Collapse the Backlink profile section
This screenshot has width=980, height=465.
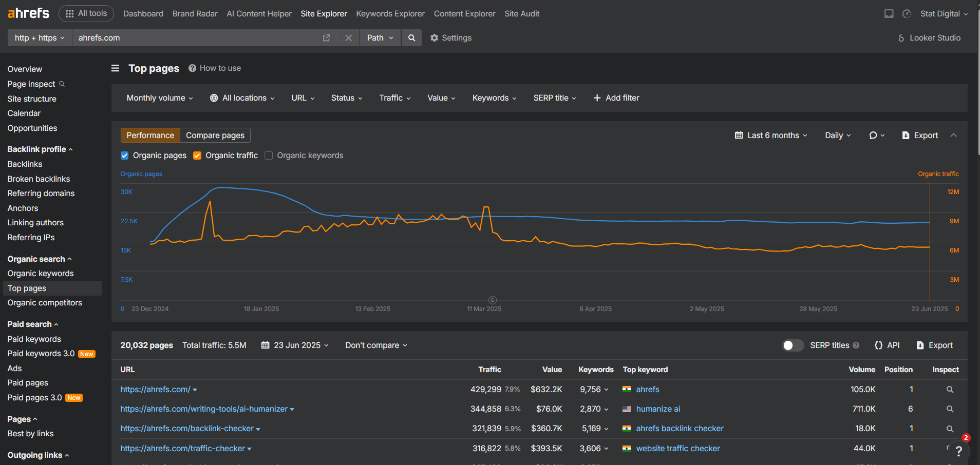40,149
